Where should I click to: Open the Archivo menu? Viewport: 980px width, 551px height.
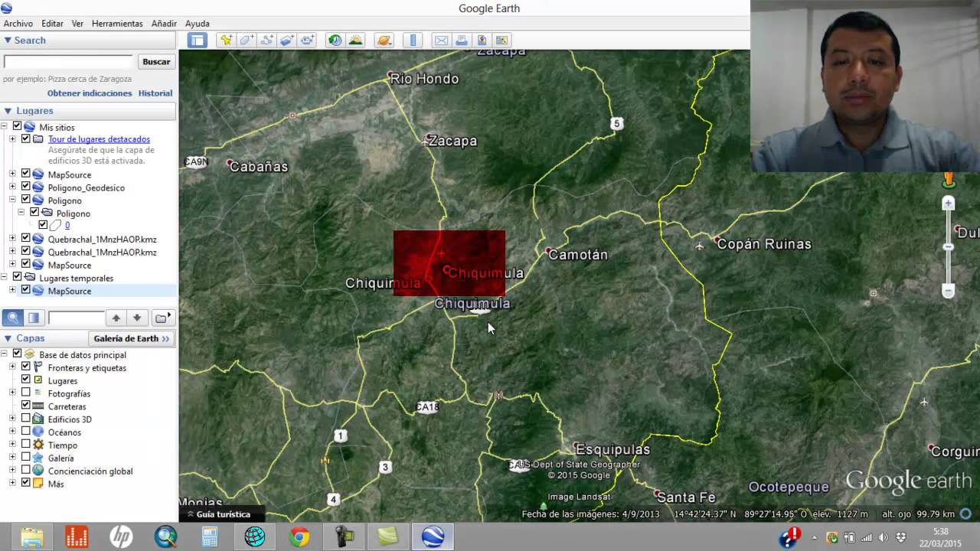tap(18, 24)
